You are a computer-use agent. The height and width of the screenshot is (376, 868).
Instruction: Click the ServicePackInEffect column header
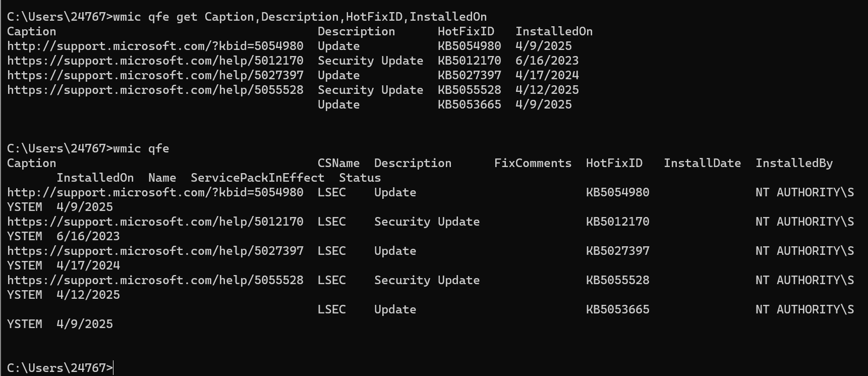257,178
